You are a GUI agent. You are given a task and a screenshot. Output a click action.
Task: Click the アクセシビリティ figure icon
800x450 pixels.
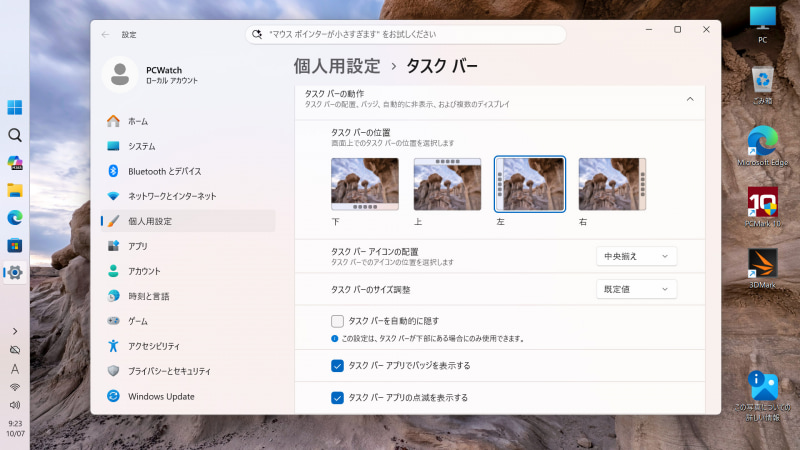click(113, 346)
